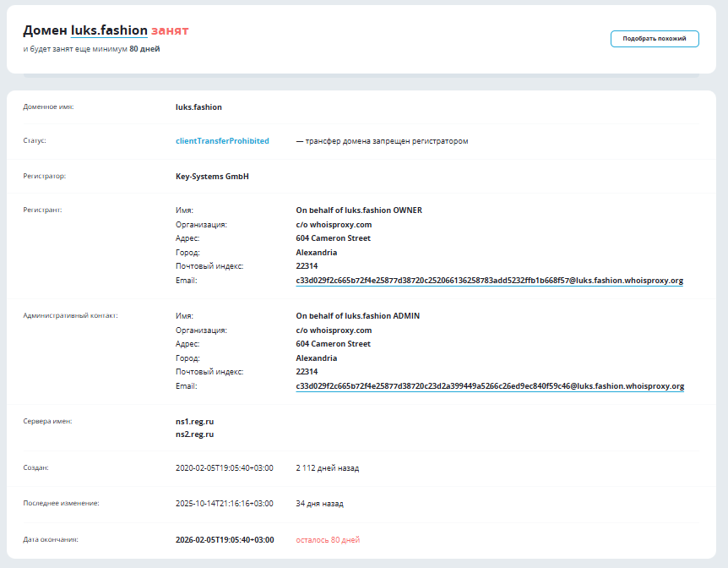Click the transfer prohibited description text
This screenshot has height=568, width=728.
click(x=382, y=141)
